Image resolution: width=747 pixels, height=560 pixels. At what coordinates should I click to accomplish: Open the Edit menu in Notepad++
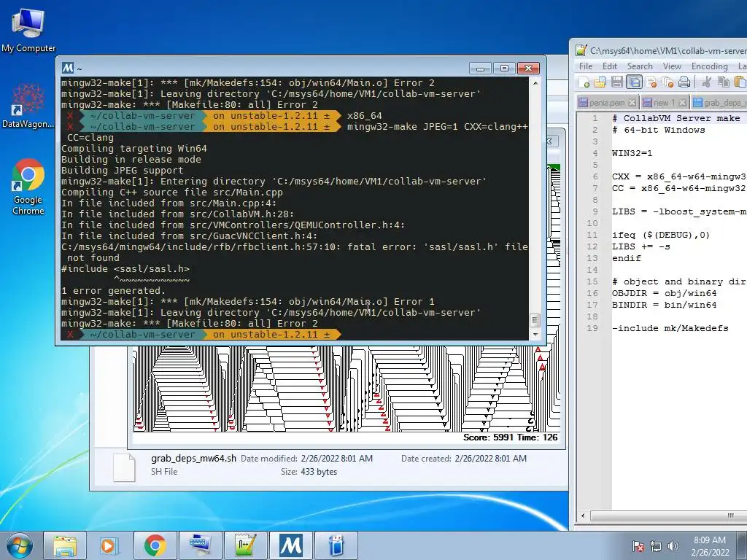click(609, 66)
